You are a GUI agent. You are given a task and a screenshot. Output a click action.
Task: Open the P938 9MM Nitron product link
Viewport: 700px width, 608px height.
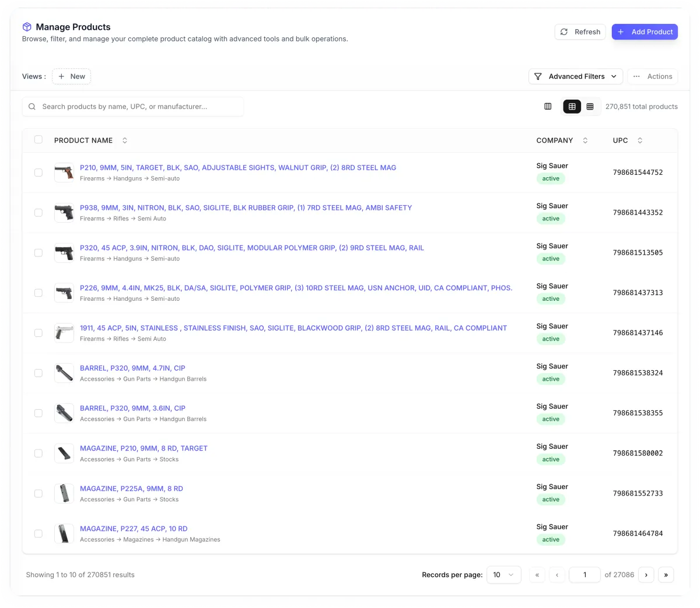pos(246,208)
